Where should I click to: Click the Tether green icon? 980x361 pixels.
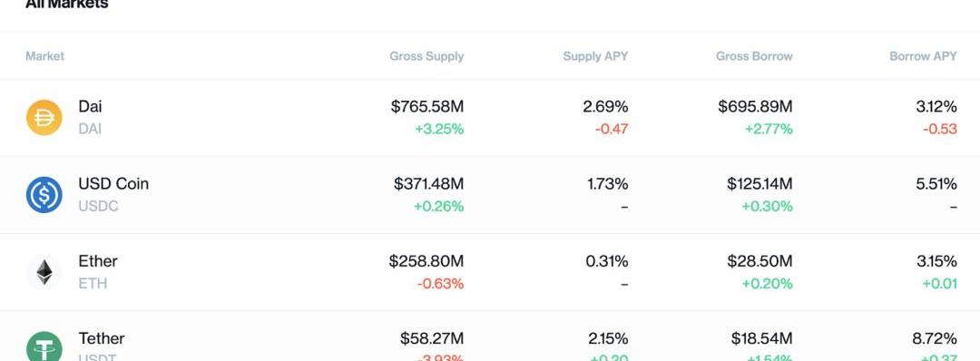click(44, 346)
